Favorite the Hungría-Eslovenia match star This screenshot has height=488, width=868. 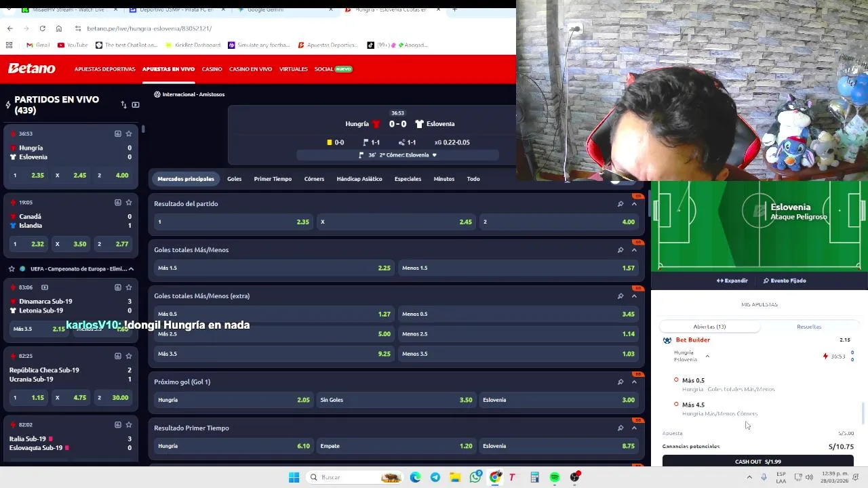pos(129,134)
